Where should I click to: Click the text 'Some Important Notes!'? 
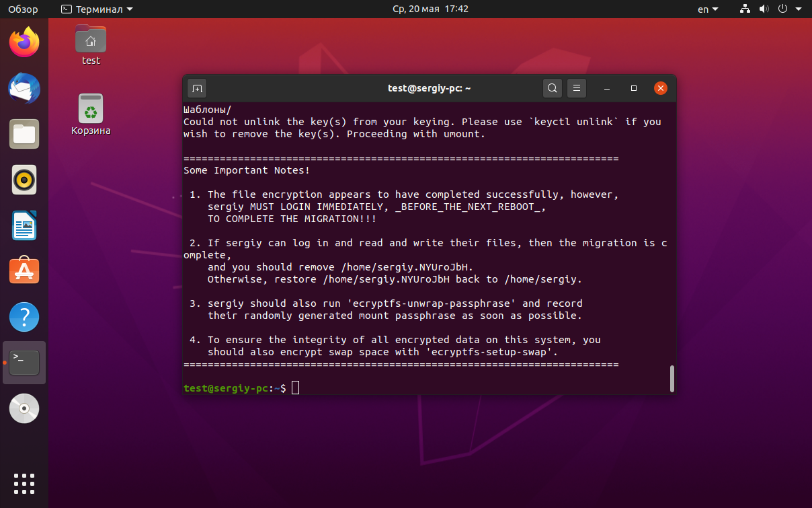coord(247,170)
